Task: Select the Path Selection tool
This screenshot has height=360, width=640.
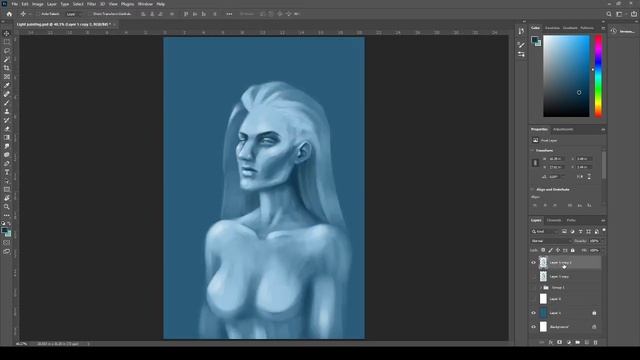Action: [x=7, y=181]
